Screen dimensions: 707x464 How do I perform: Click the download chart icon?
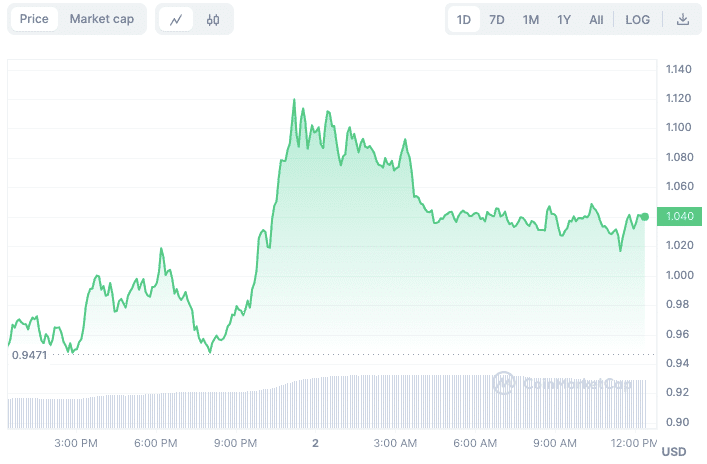pyautogui.click(x=683, y=19)
